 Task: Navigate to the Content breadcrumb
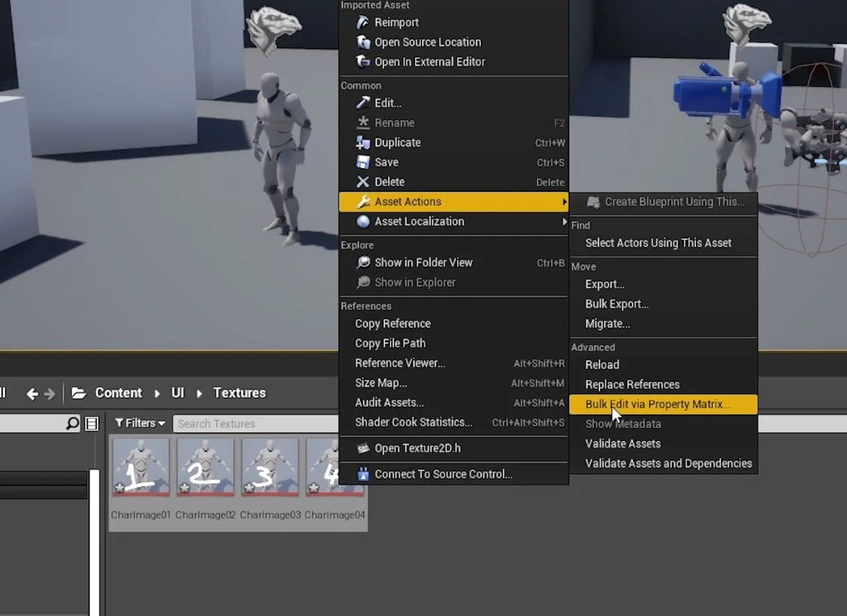click(x=119, y=393)
